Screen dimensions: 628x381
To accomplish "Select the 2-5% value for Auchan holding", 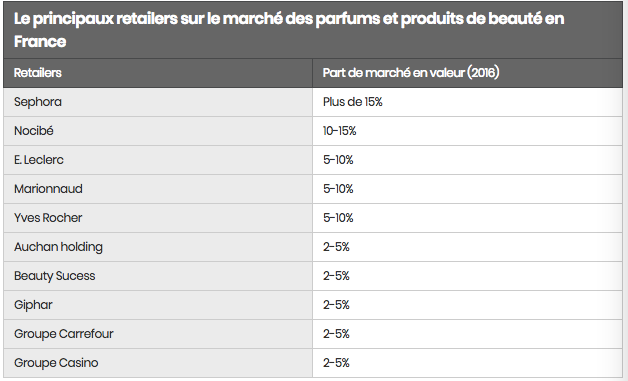I will point(336,247).
